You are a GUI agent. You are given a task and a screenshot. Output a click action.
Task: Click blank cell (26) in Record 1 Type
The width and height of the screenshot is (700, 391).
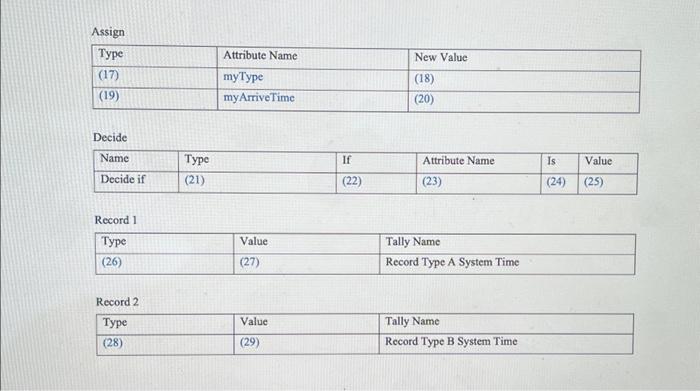(164, 263)
